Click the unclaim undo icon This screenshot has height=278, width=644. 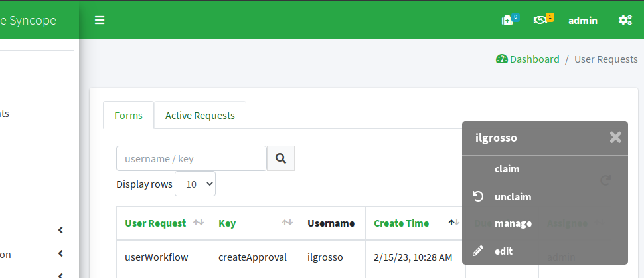[478, 197]
